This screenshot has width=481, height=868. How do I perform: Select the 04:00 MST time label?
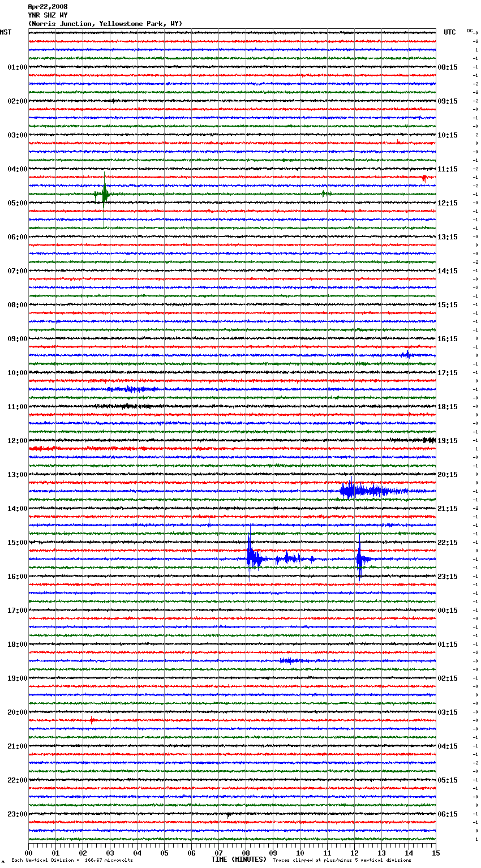click(x=17, y=169)
